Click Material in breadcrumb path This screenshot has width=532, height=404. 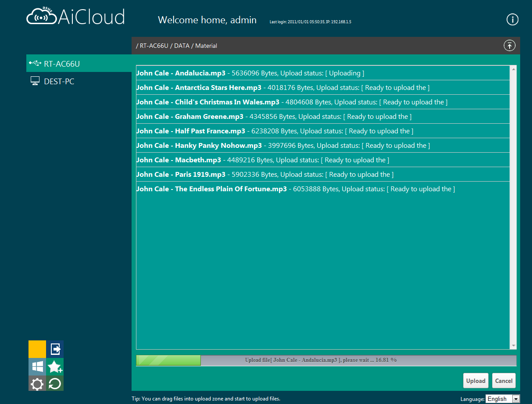pos(206,46)
